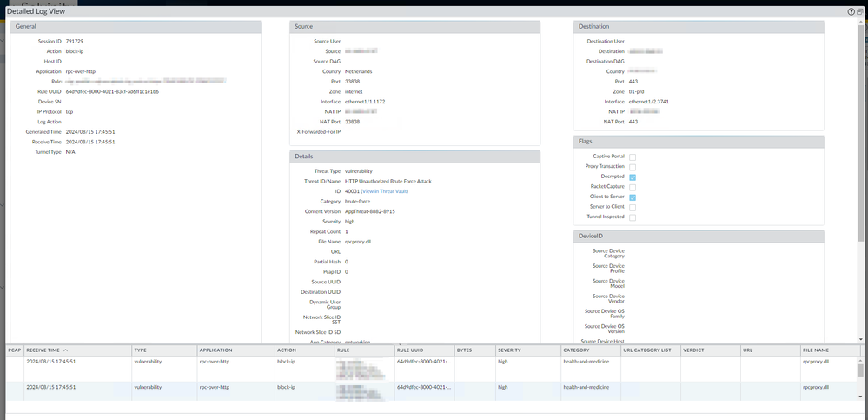
Task: Click the content version AppThreat-8882-8915
Action: [x=370, y=211]
